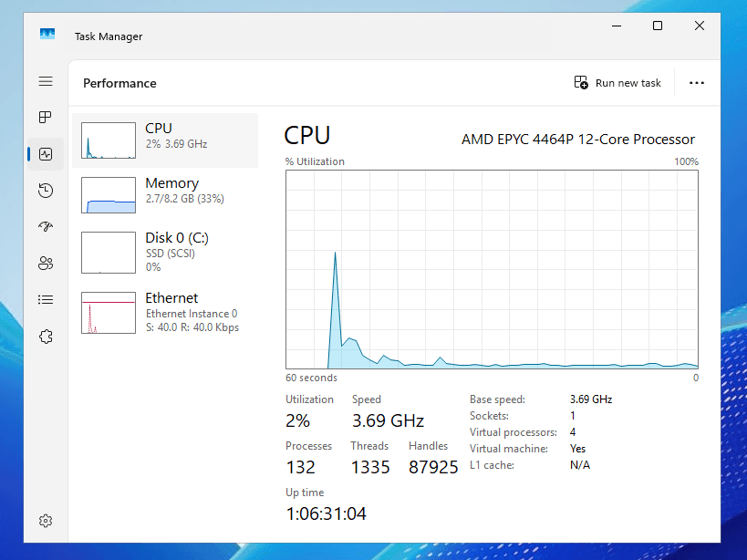Click the SSD (SCSI) disk type text
Screen dimensions: 747x560
pos(171,254)
